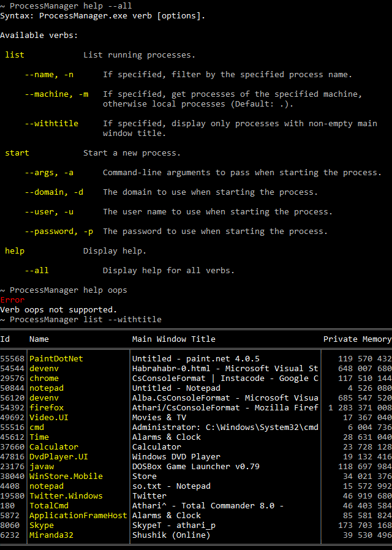Click 'Untitled - Notepad' window title
This screenshot has height=550, width=392.
[x=176, y=388]
